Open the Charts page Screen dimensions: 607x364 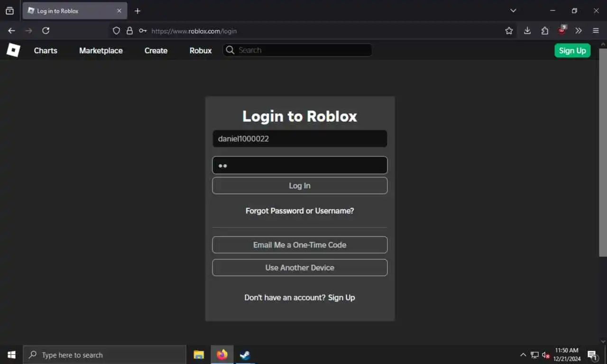[46, 51]
